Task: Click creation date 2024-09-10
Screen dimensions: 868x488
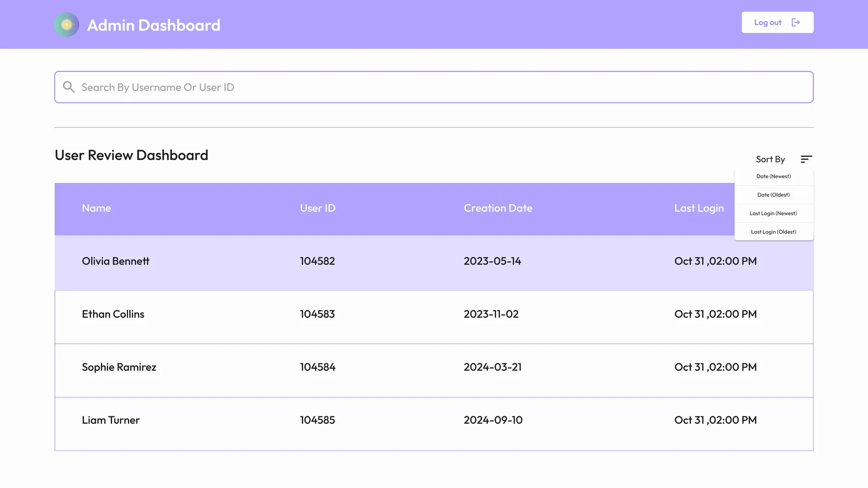Action: tap(493, 420)
